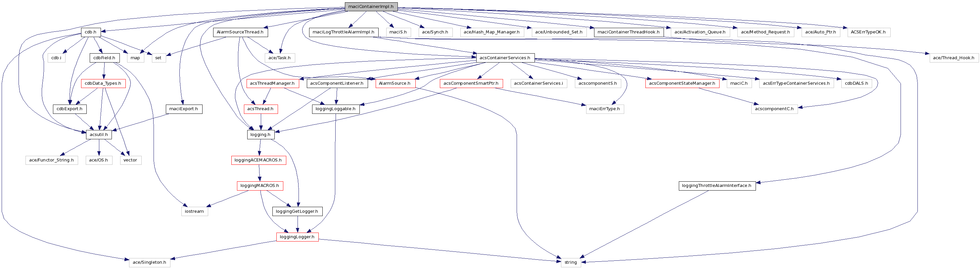Open the logging.h node
This screenshot has width=980, height=269.
click(260, 135)
